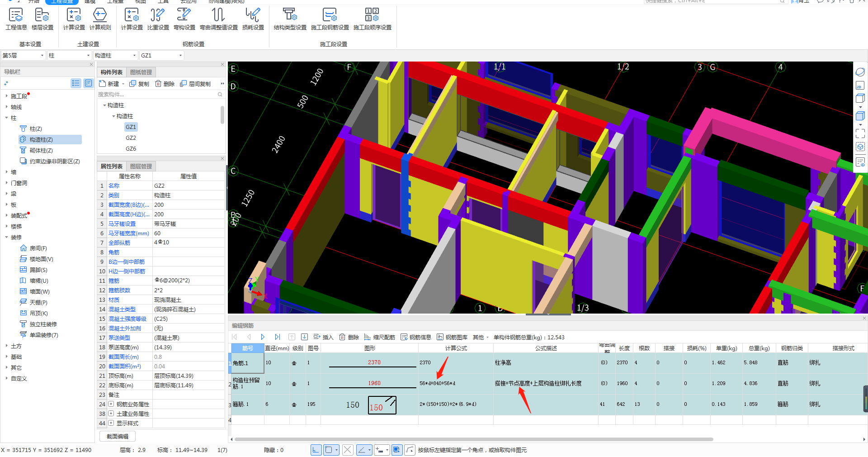Switch to 构件列表 tab
The width and height of the screenshot is (868, 457).
112,72
